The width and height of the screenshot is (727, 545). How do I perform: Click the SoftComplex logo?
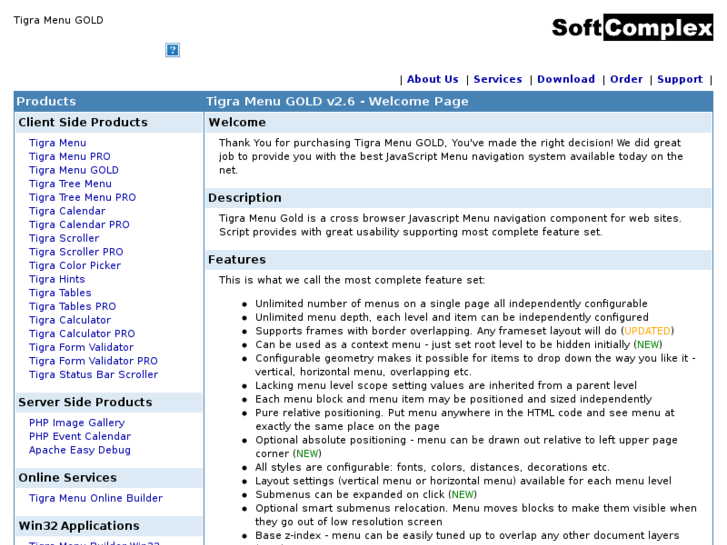coord(632,27)
